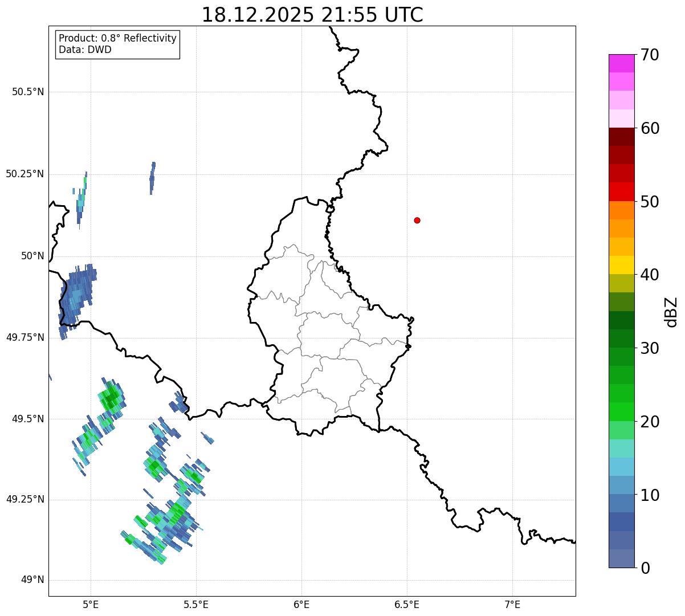Pick the darkest green swatch near 34 dBZ

pos(621,320)
